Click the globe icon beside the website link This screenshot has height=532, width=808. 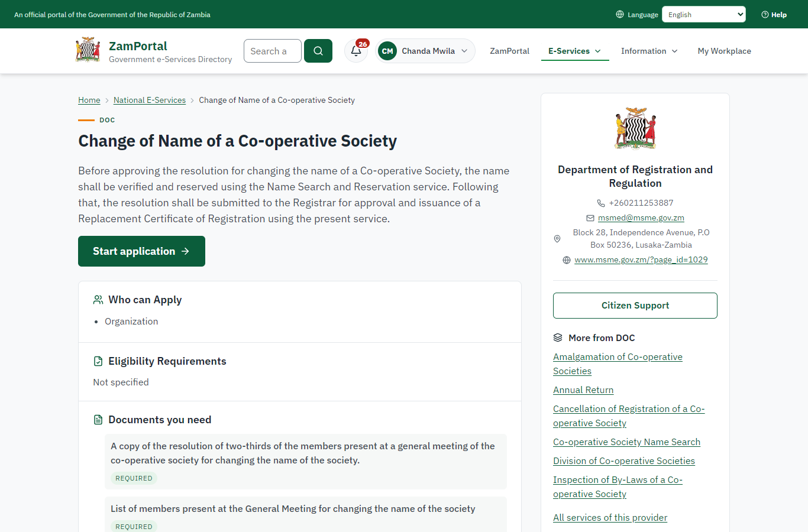coord(567,260)
